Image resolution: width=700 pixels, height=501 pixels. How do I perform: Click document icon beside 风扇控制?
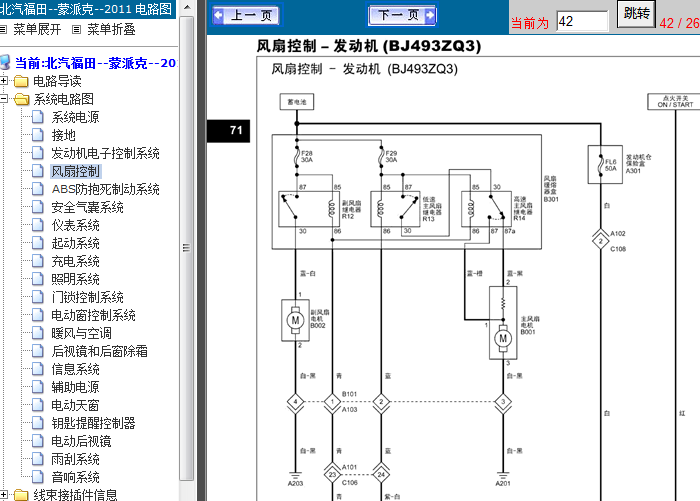(38, 171)
